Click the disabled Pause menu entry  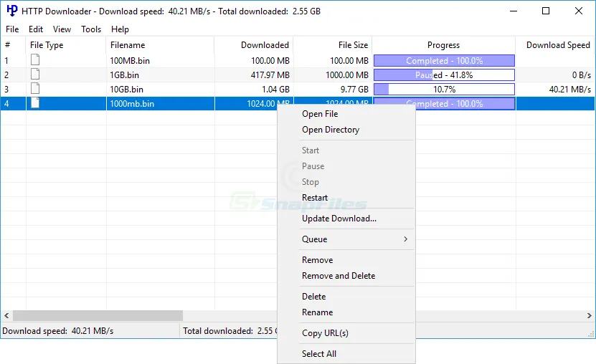click(x=346, y=166)
